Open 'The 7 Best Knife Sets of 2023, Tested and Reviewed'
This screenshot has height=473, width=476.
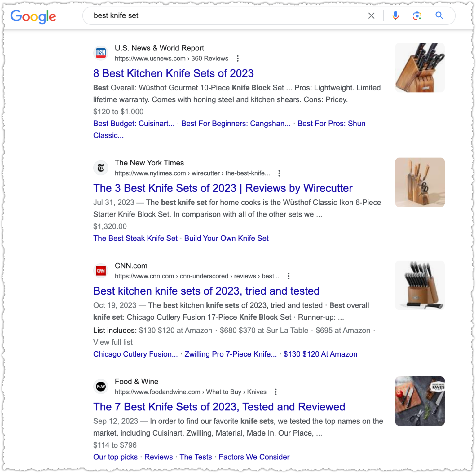(x=219, y=407)
